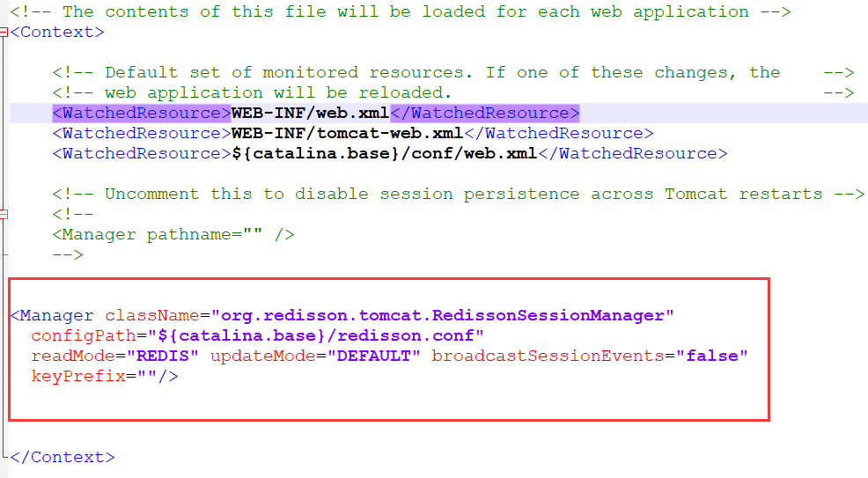Image resolution: width=868 pixels, height=478 pixels.
Task: Click the updateMode attribute name
Action: click(263, 356)
